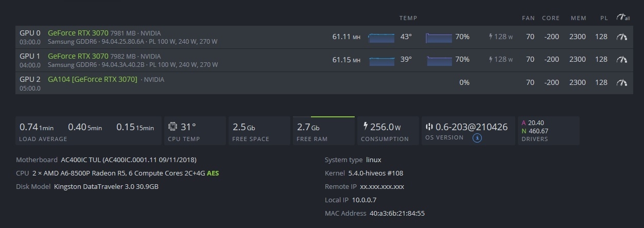Click the Drivers tile
The image size is (644, 228).
click(x=548, y=131)
